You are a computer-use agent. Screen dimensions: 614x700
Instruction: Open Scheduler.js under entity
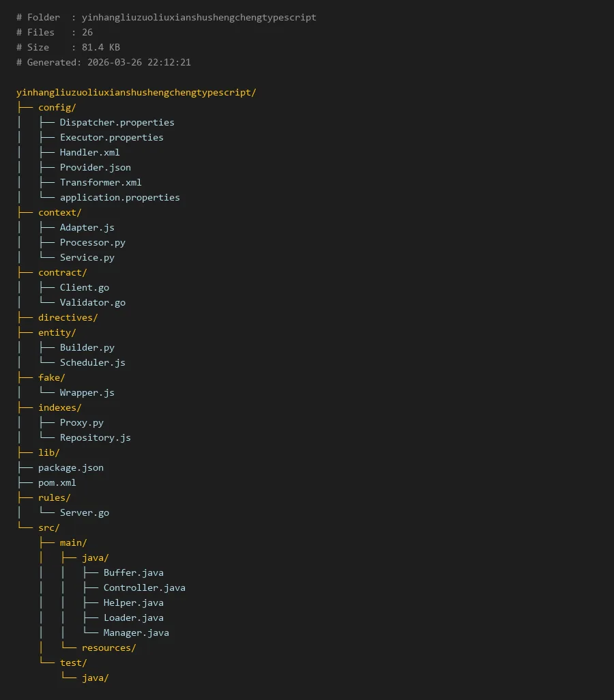pyautogui.click(x=92, y=362)
